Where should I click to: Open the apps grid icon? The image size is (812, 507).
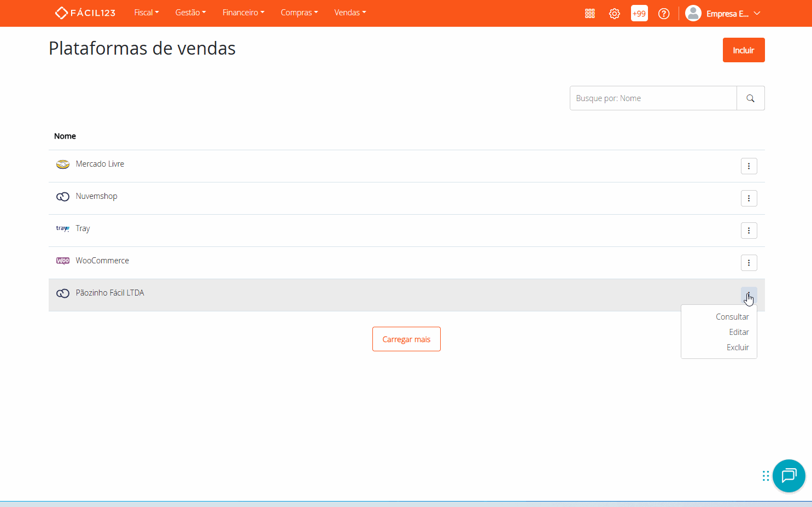[589, 14]
